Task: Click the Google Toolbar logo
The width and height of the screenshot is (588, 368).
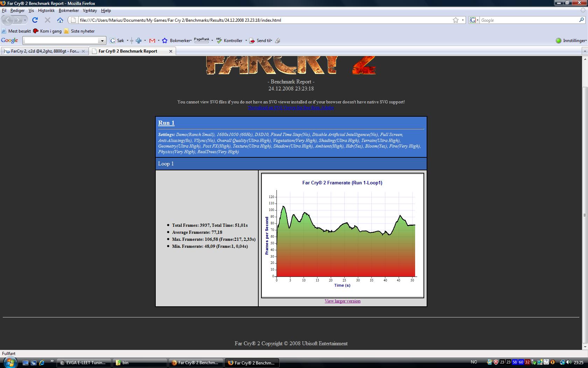Action: [x=9, y=40]
